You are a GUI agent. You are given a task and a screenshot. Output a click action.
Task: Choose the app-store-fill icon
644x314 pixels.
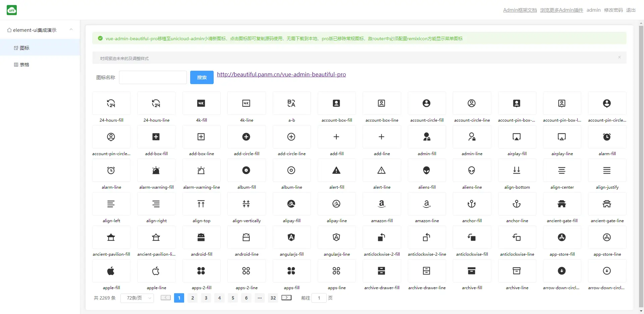(x=561, y=238)
